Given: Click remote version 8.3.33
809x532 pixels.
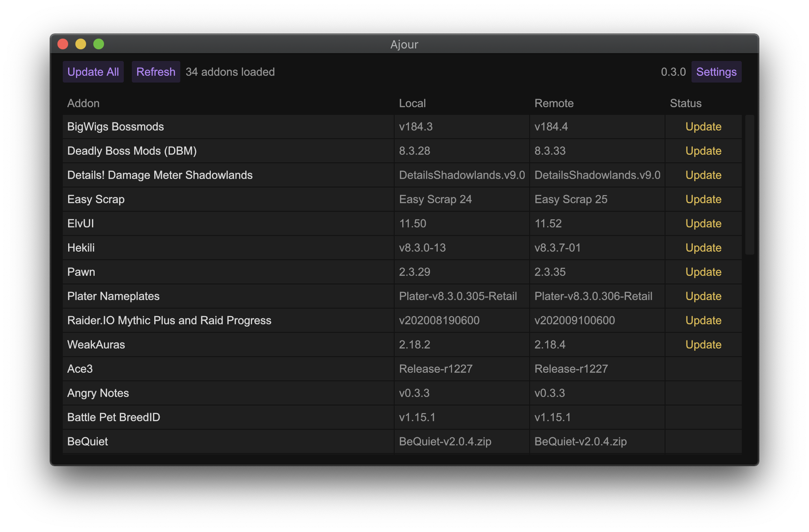Looking at the screenshot, I should point(550,151).
